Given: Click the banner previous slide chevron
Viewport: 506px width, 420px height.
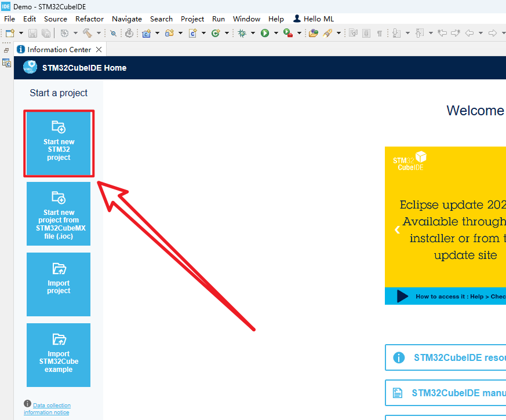Looking at the screenshot, I should 397,229.
